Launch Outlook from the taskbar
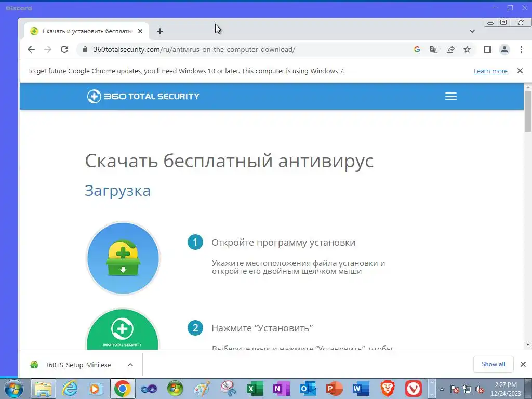This screenshot has height=399, width=532. pos(308,389)
